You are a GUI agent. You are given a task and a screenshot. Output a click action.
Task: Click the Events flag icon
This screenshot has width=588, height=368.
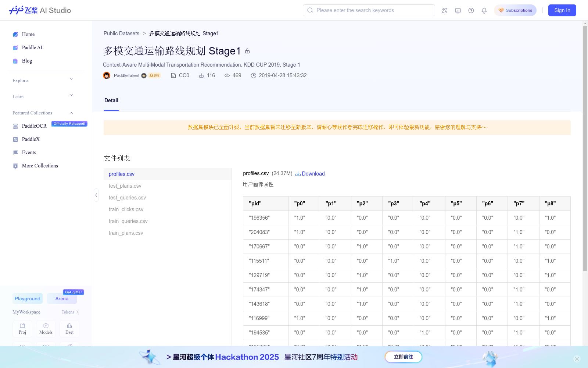(15, 152)
